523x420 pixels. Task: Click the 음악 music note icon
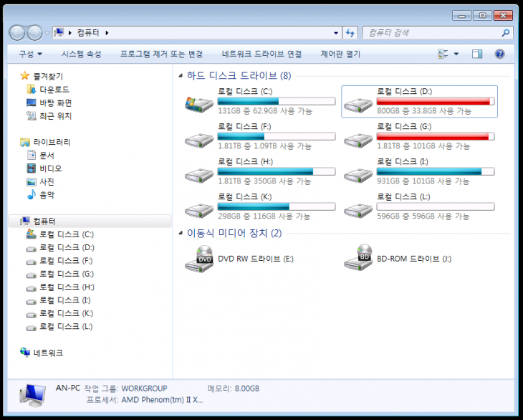[x=31, y=194]
